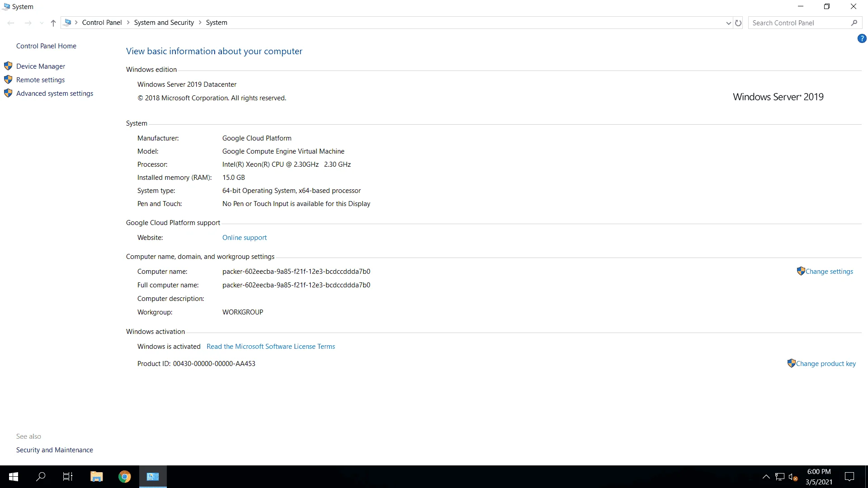Image resolution: width=868 pixels, height=488 pixels.
Task: Select System and Security breadcrumb
Action: click(x=164, y=23)
